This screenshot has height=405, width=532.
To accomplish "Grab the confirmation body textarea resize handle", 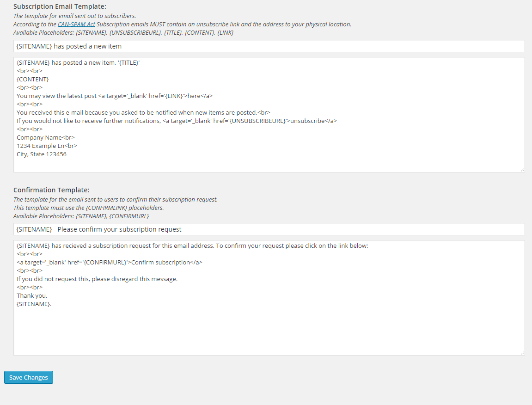I will pos(522,353).
